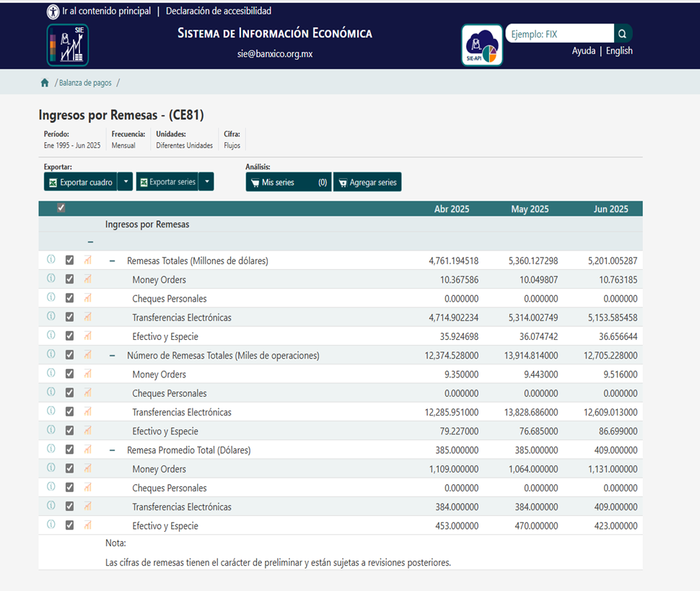The height and width of the screenshot is (591, 700).
Task: Click the search magnifying glass icon
Action: [623, 34]
